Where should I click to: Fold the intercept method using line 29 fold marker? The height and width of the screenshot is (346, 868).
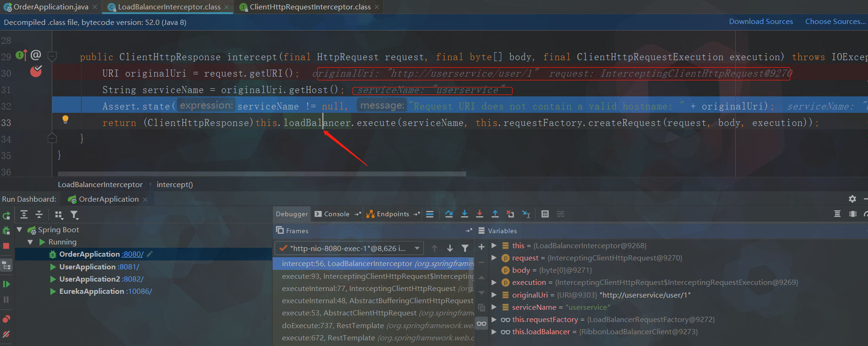point(52,56)
